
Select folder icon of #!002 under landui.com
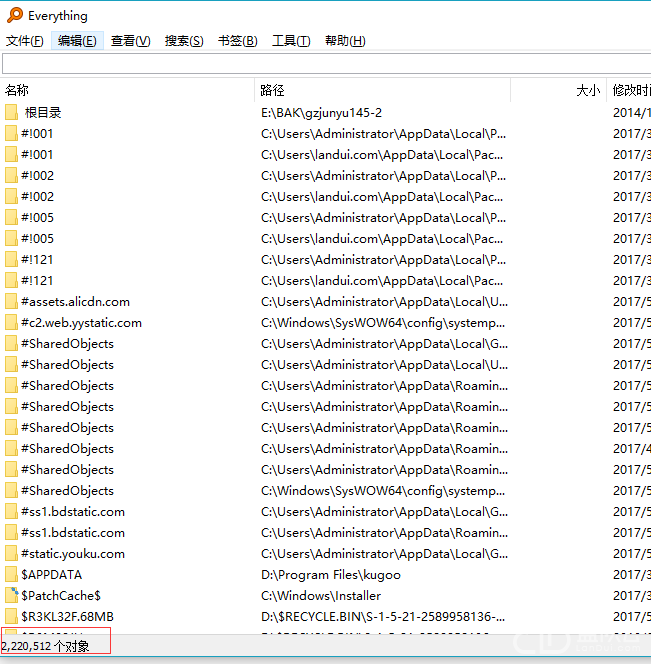(11, 196)
